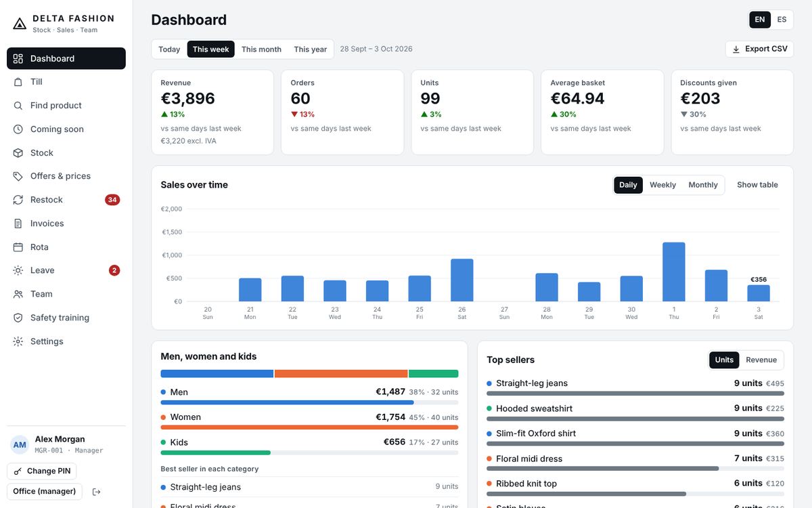Image resolution: width=812 pixels, height=508 pixels.
Task: Click the Dashboard grid icon in sidebar
Action: [18, 58]
